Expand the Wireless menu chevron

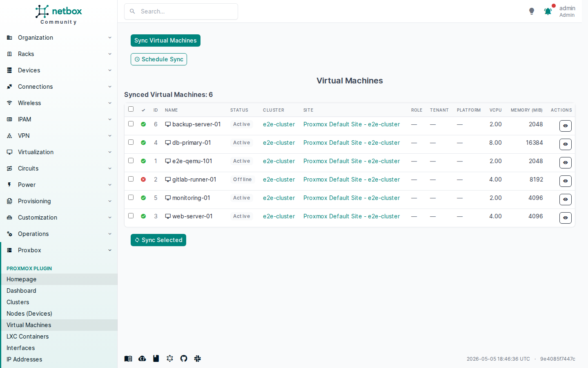109,103
